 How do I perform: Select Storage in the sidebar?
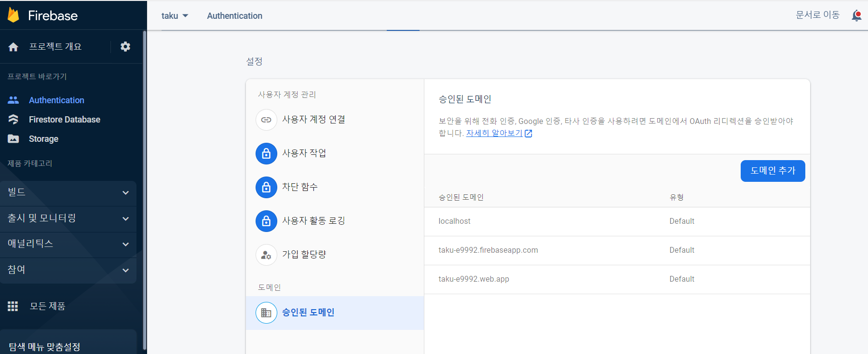coord(43,139)
